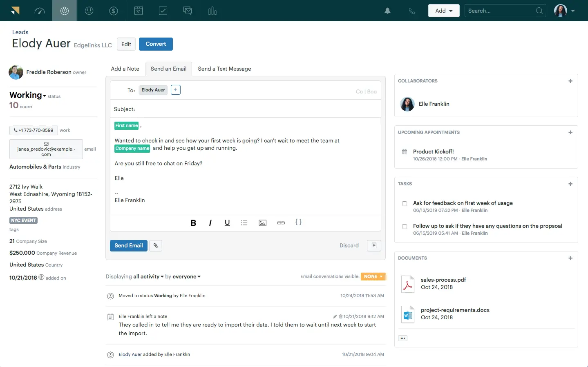Open the Calendar icon in top navigation

(138, 11)
